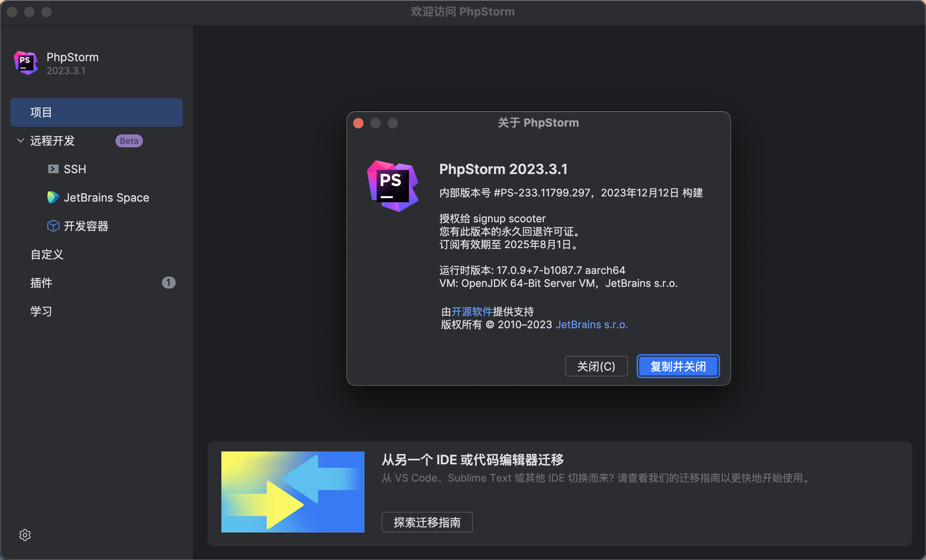Screen dimensions: 926x560
Task: Collapse the 远程开发 section chevron
Action: tap(20, 140)
